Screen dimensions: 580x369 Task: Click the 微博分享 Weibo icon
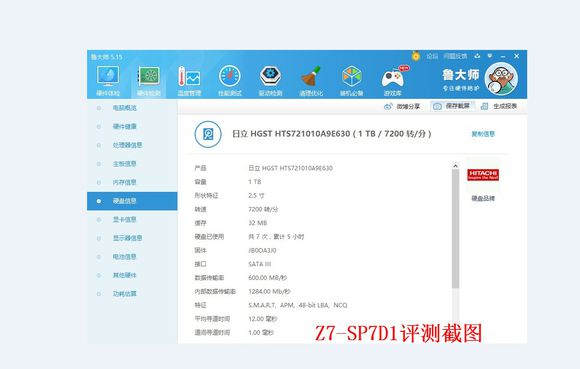388,106
